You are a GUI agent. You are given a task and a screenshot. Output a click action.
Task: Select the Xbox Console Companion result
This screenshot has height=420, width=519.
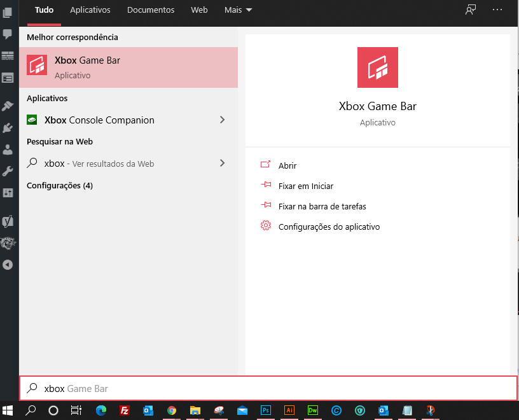128,120
